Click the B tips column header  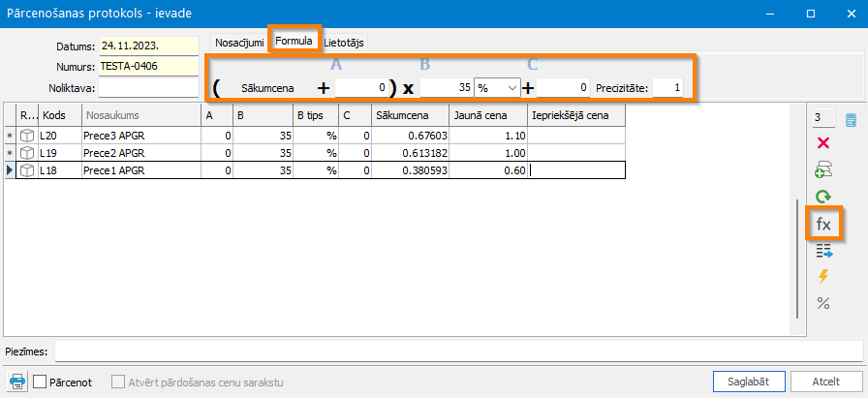[316, 115]
